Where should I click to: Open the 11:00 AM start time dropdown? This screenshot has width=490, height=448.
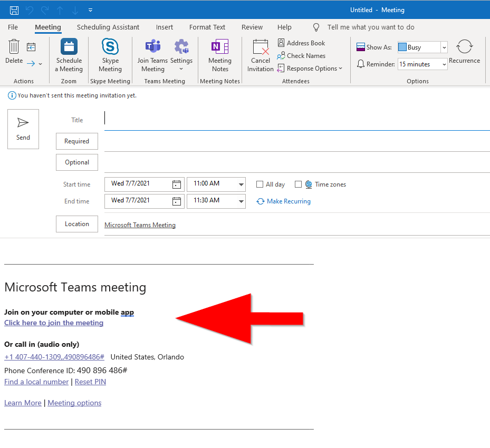click(x=241, y=184)
